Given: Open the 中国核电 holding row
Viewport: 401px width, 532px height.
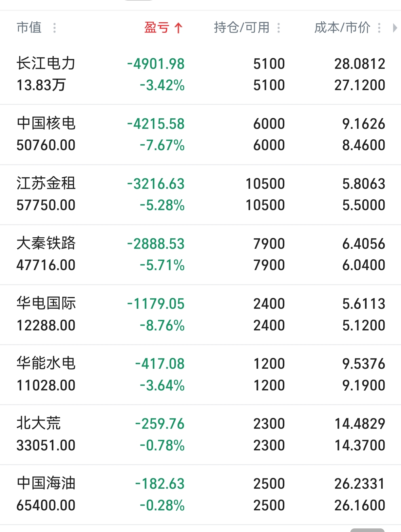Looking at the screenshot, I should pyautogui.click(x=200, y=134).
